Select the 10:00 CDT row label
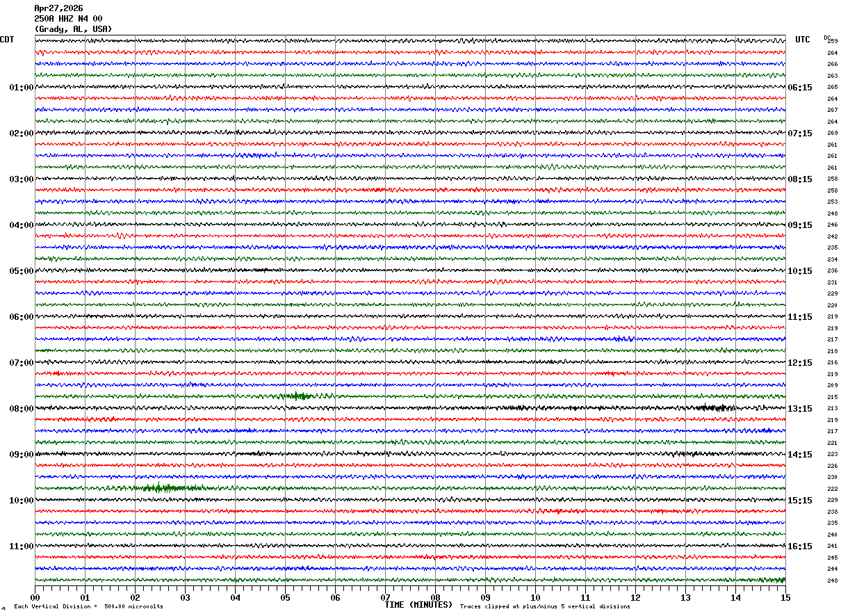The height and width of the screenshot is (616, 841). (x=22, y=501)
